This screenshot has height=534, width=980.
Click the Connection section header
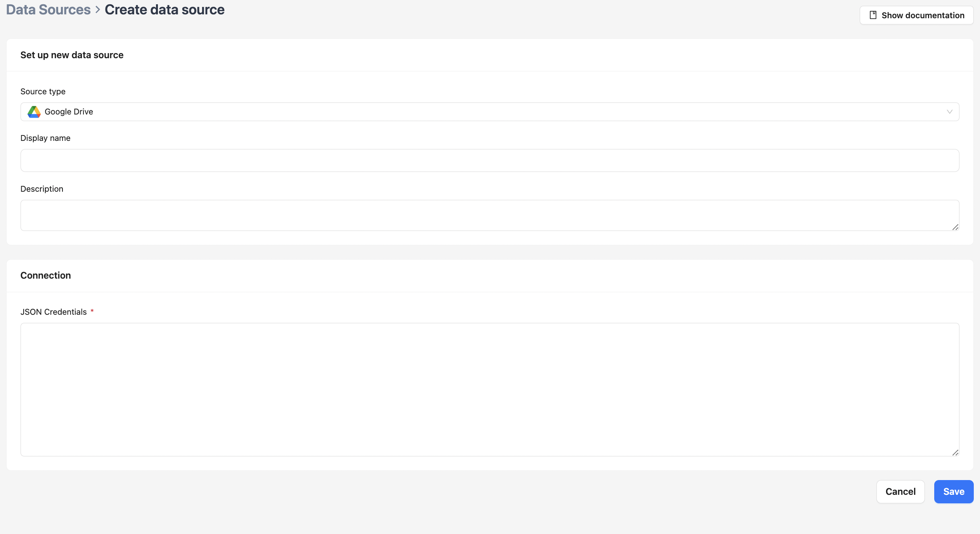(x=45, y=275)
